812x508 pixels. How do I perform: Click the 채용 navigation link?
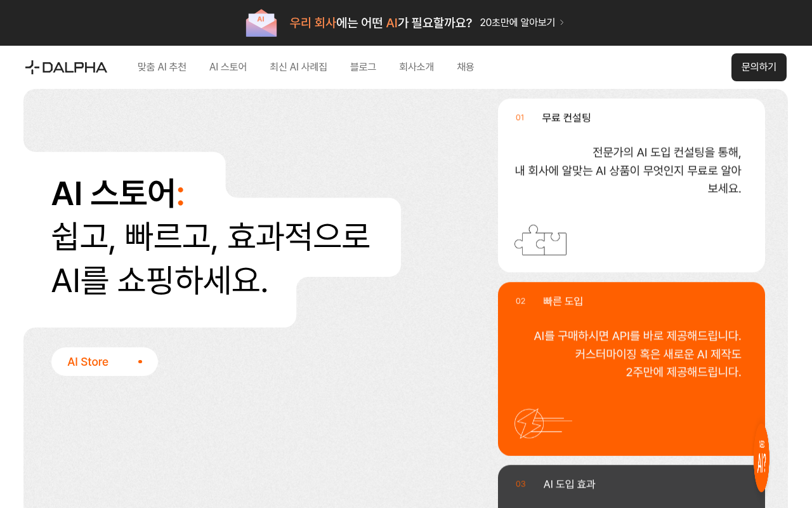pos(464,67)
